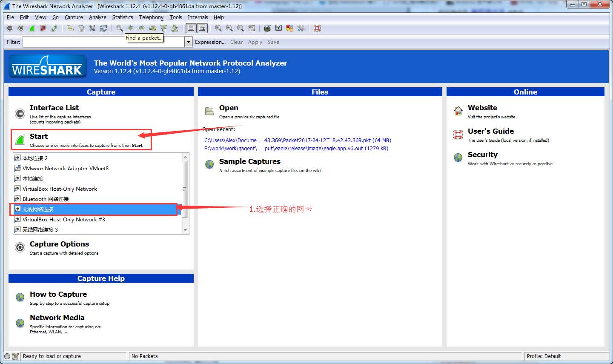Expand the filter history dropdown arrow
Image resolution: width=613 pixels, height=364 pixels.
pyautogui.click(x=188, y=42)
